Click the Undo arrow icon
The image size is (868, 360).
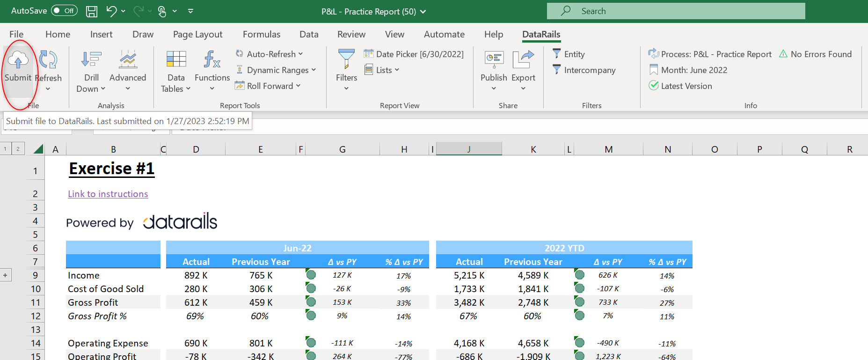click(111, 11)
